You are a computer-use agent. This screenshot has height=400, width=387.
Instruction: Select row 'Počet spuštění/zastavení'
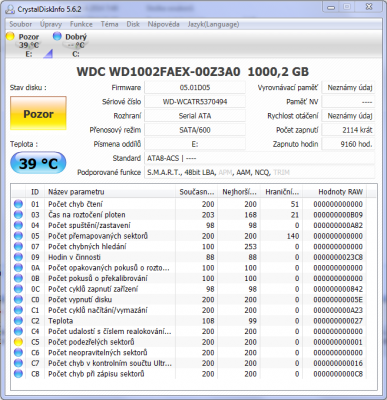tap(189, 225)
